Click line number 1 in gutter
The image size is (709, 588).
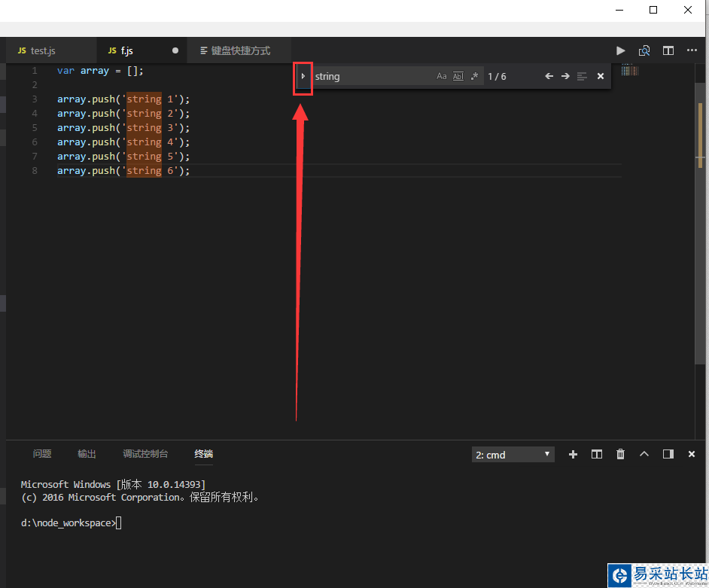coord(35,71)
